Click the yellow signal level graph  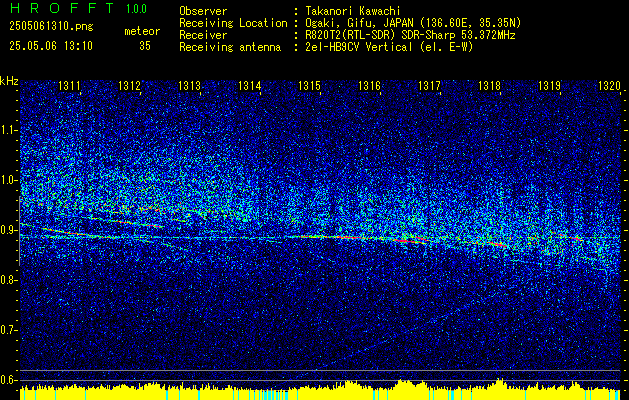tap(320, 390)
